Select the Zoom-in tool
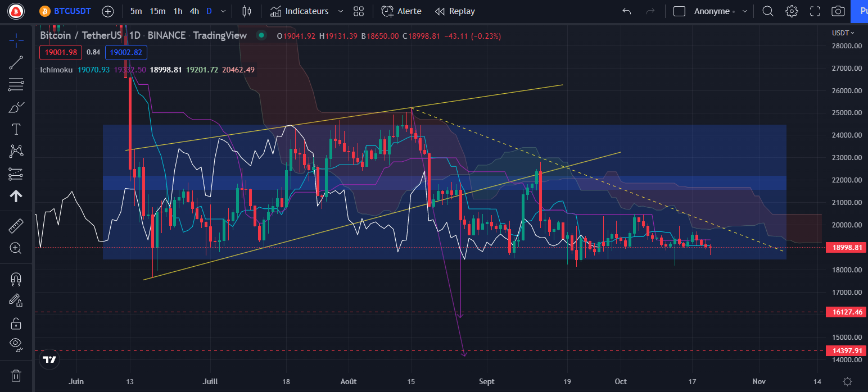 [16, 248]
